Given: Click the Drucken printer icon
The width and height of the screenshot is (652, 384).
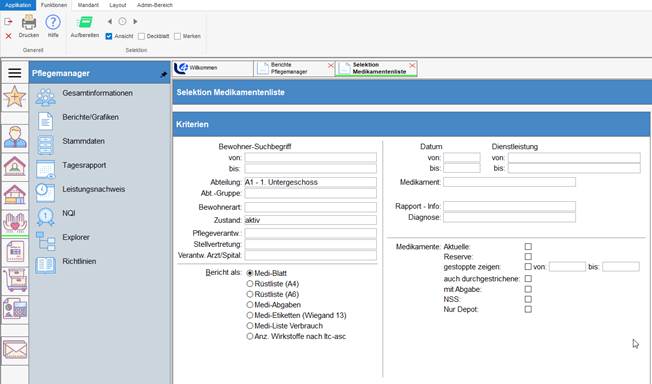Looking at the screenshot, I should click(29, 22).
